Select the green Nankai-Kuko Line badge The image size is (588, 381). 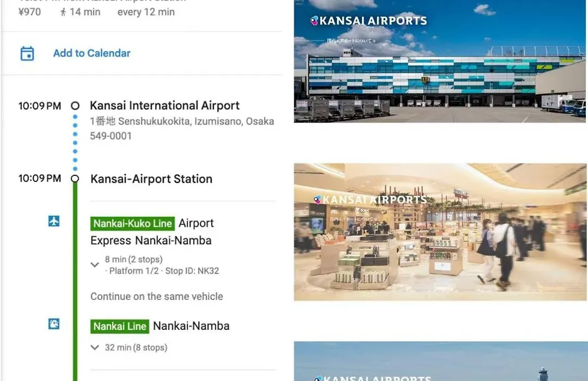[132, 224]
